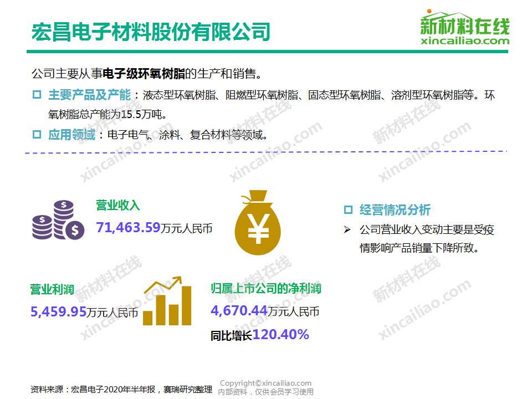The width and height of the screenshot is (532, 399).
Task: Click the purple coin stacks icon
Action: coord(58,220)
